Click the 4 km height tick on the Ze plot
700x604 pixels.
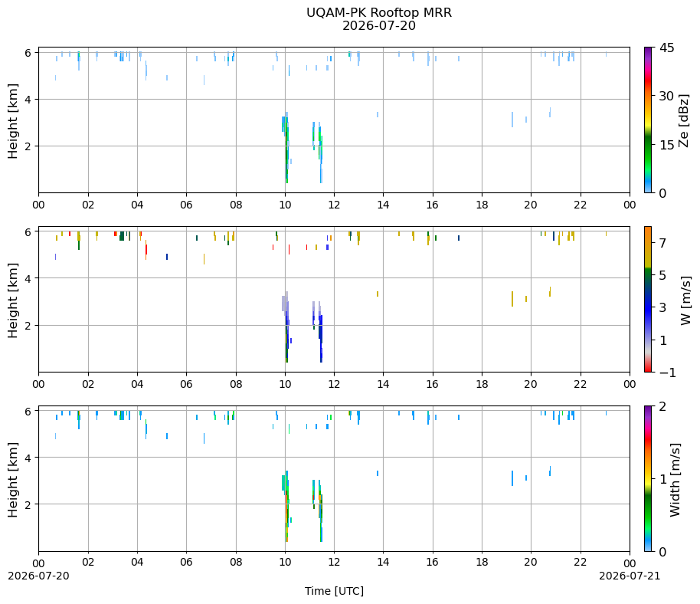[28, 99]
